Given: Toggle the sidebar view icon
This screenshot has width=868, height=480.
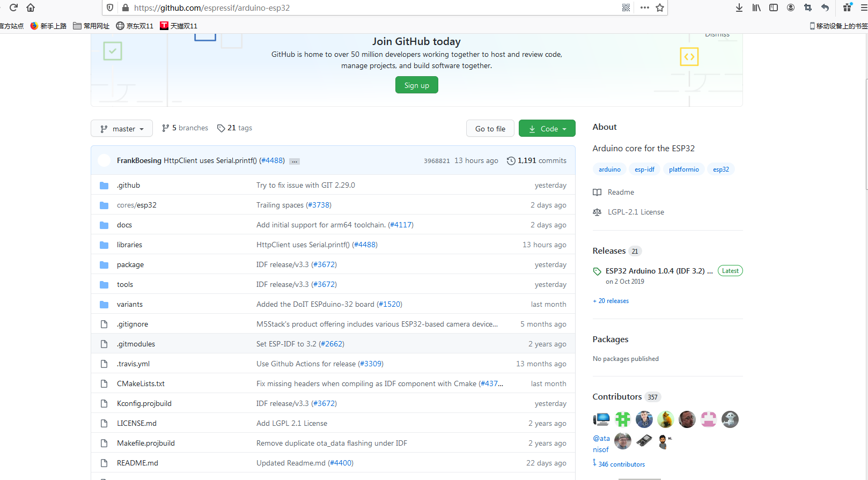Looking at the screenshot, I should [x=774, y=8].
